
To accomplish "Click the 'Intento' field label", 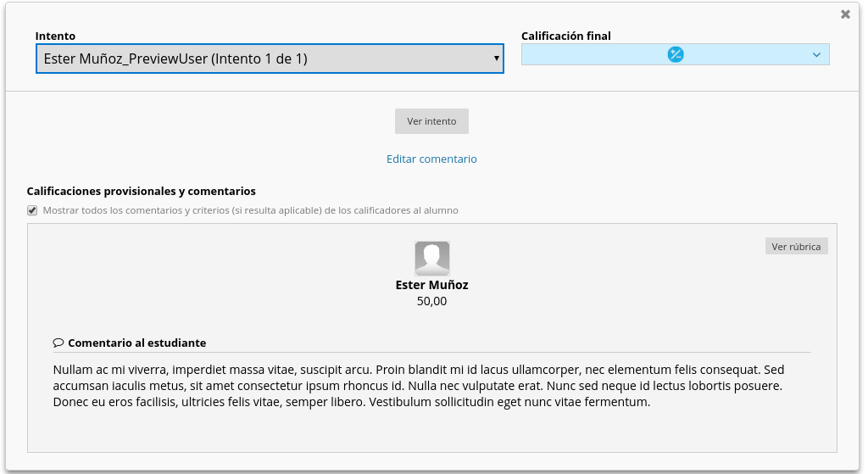I will point(55,36).
